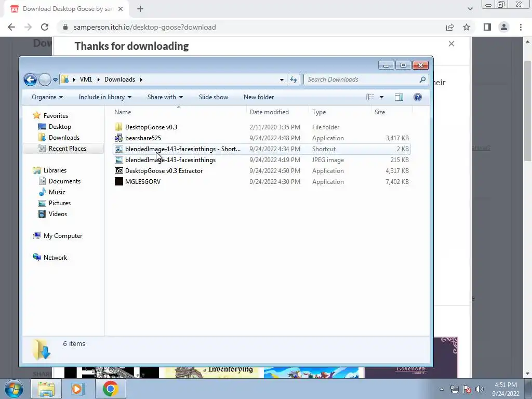Select Downloads under Favorites

point(64,137)
